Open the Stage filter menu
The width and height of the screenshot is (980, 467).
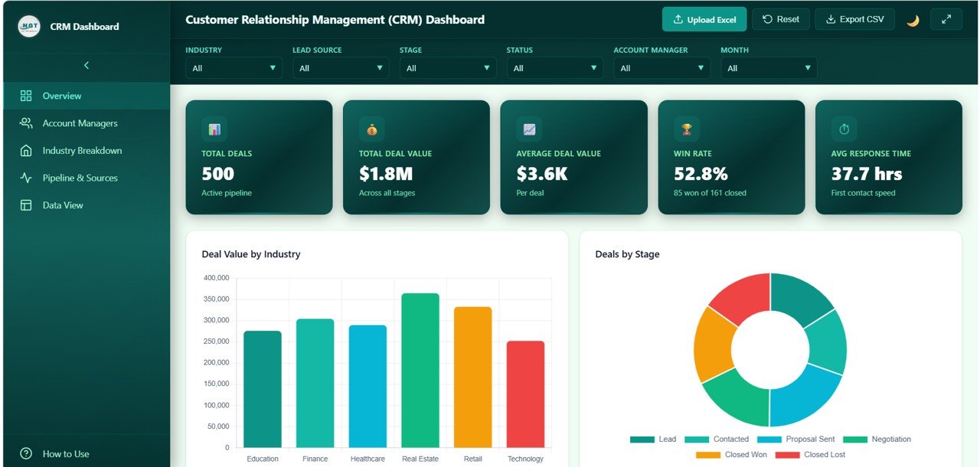(x=448, y=67)
